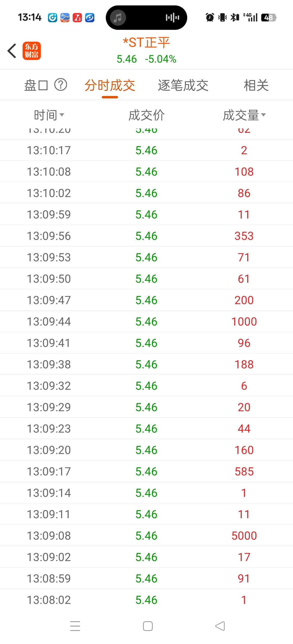Tap the Android back triangle icon
Image resolution: width=293 pixels, height=644 pixels.
(x=220, y=626)
